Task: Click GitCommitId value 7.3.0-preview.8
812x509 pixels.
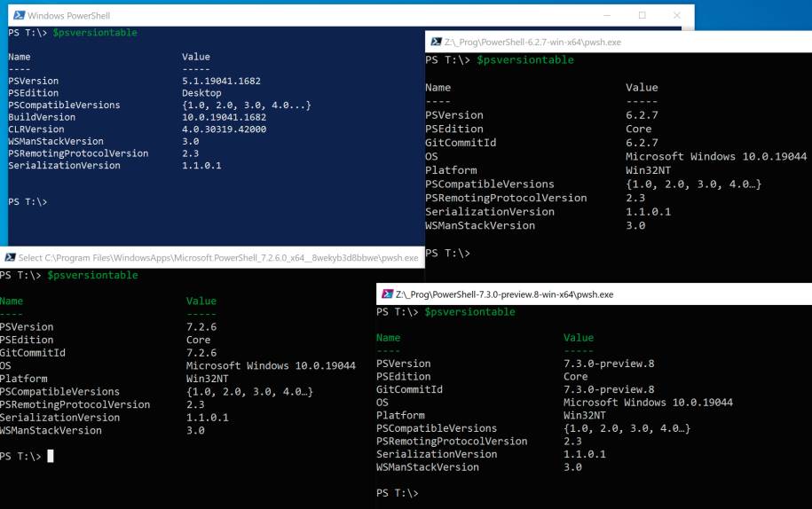Action: click(609, 389)
